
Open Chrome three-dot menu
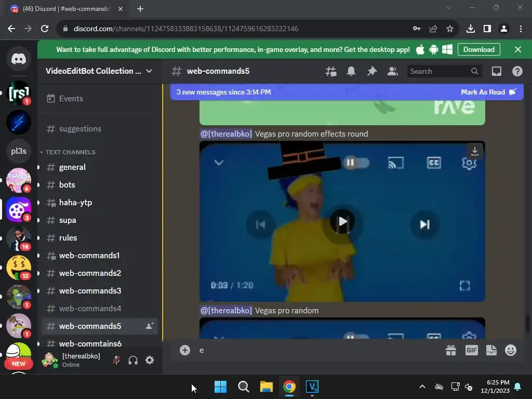point(521,29)
